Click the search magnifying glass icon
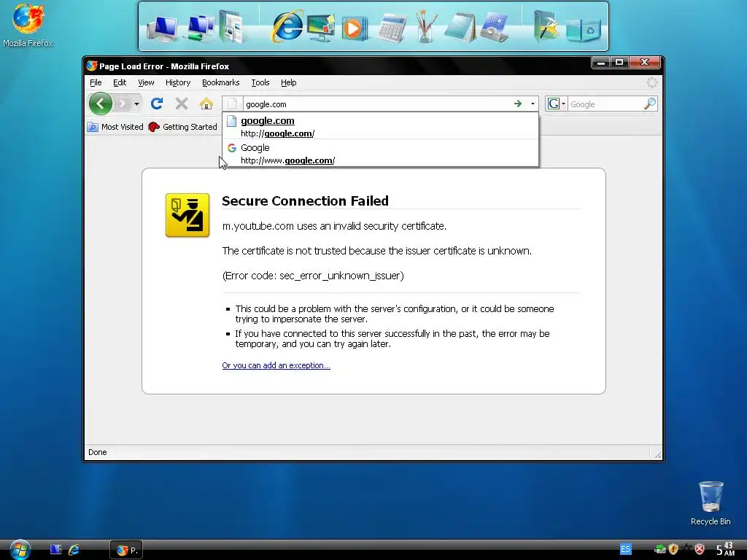Viewport: 747px width, 560px height. pos(650,104)
